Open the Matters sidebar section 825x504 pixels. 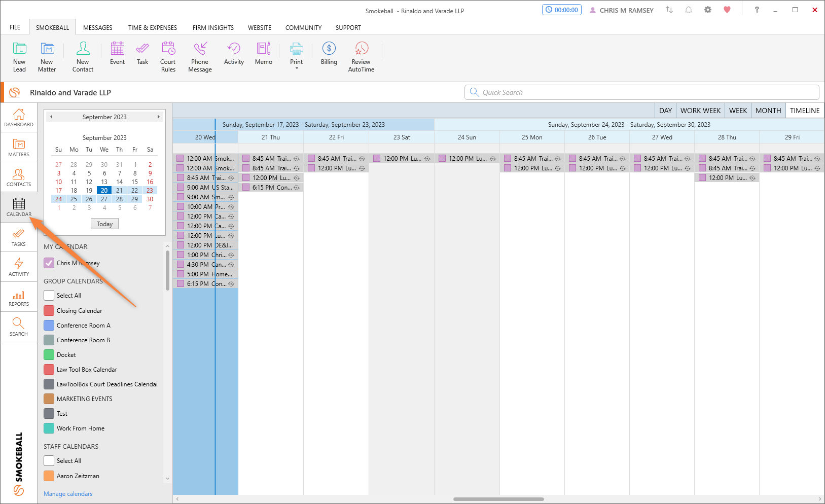click(x=19, y=148)
